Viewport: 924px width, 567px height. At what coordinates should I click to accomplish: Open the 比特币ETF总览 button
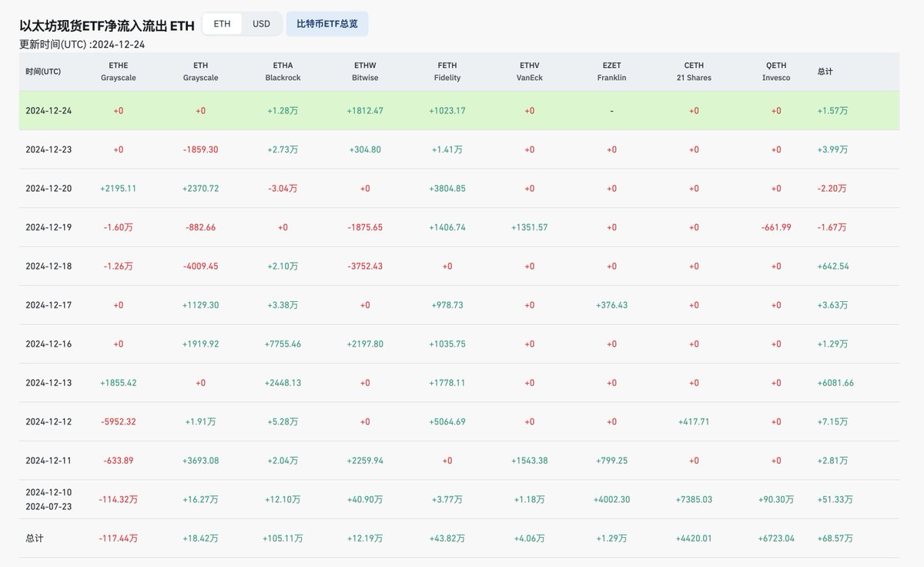pyautogui.click(x=327, y=23)
